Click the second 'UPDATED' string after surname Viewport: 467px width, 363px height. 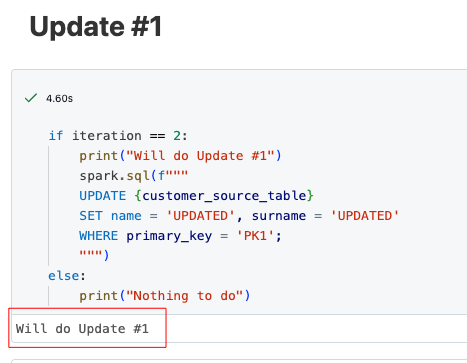(365, 216)
